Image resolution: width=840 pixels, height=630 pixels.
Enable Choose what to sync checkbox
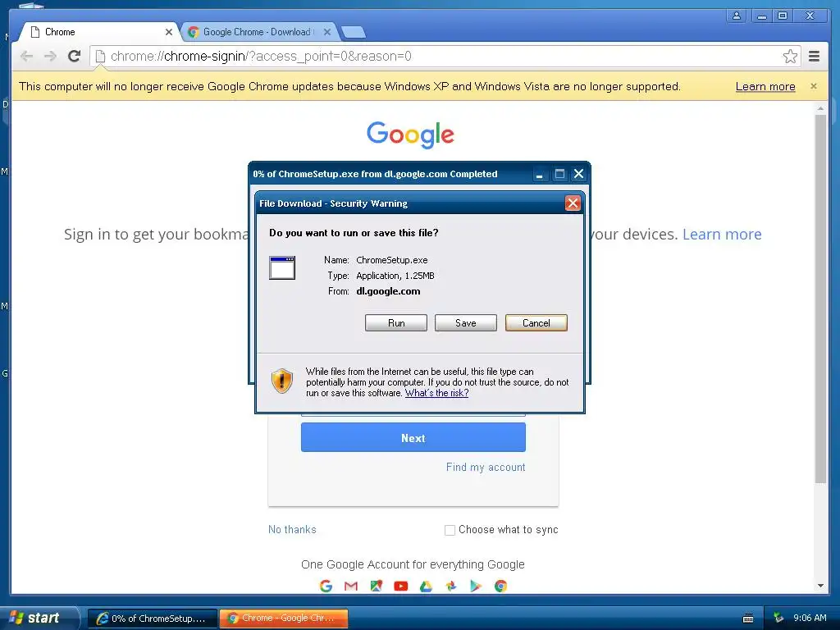pos(450,530)
